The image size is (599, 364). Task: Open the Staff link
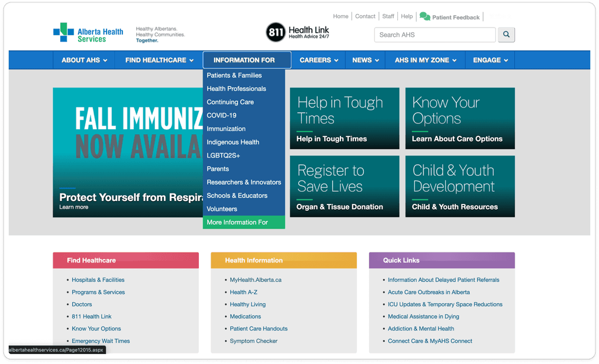point(388,16)
